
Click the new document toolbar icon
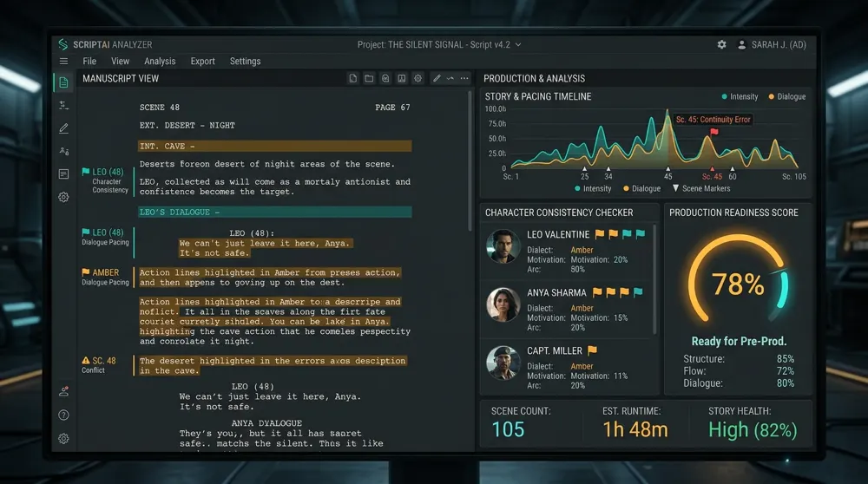352,79
